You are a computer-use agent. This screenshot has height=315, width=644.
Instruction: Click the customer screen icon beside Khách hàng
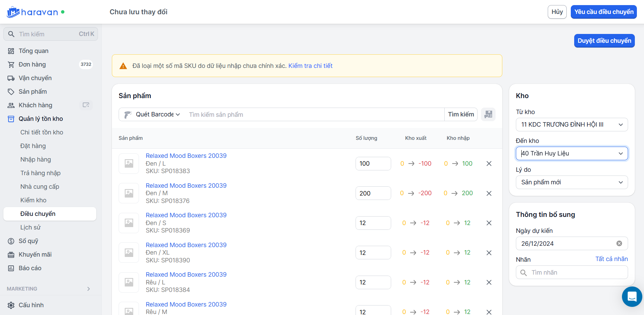pos(86,105)
